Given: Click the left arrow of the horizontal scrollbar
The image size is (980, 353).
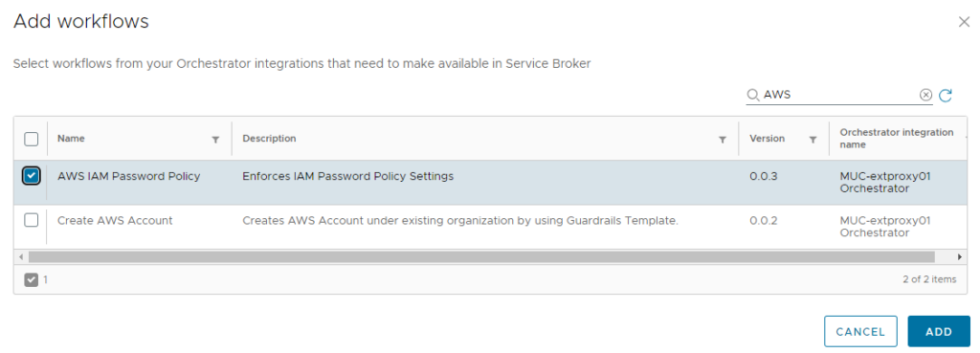Looking at the screenshot, I should (21, 256).
